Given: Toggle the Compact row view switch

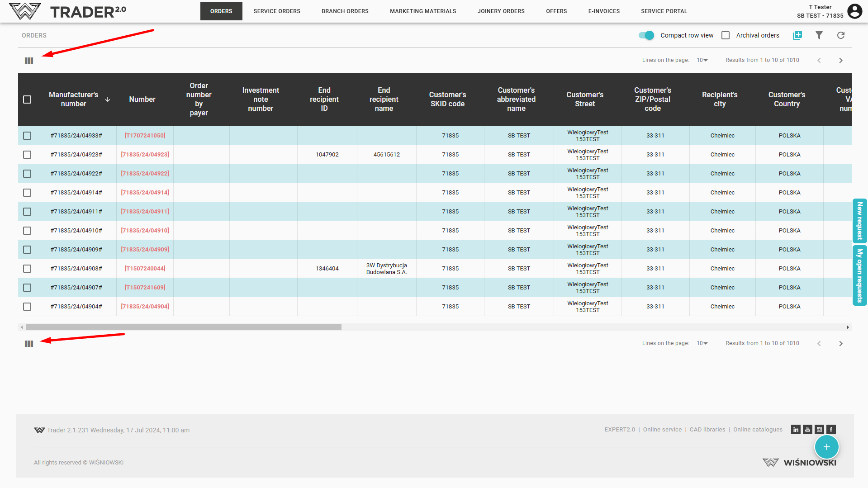Looking at the screenshot, I should (646, 35).
